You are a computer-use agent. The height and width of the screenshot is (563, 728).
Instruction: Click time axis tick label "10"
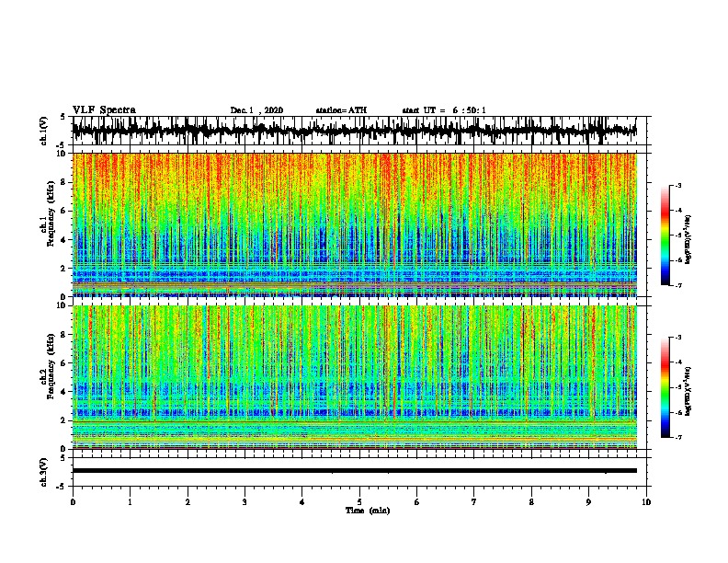tap(646, 502)
